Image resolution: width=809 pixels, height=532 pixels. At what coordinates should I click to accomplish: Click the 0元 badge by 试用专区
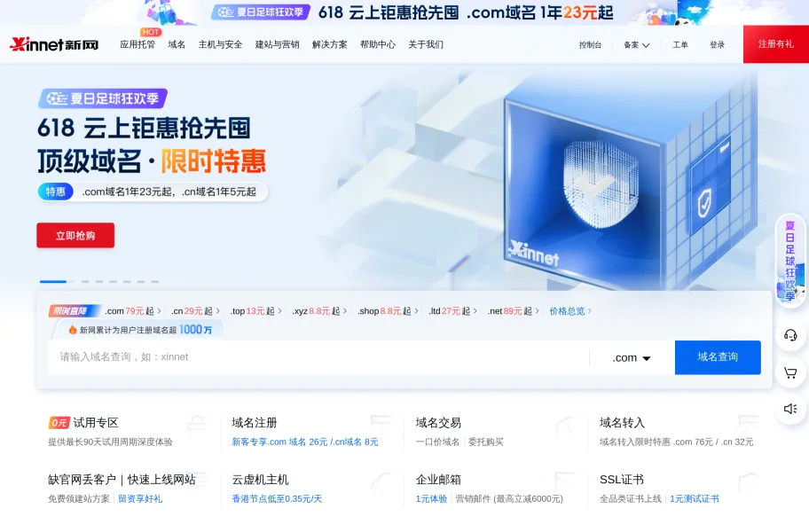[59, 423]
